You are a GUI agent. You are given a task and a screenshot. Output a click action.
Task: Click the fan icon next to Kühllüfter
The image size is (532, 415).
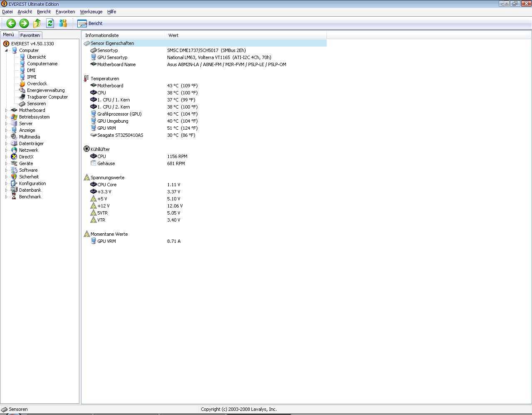tap(86, 149)
